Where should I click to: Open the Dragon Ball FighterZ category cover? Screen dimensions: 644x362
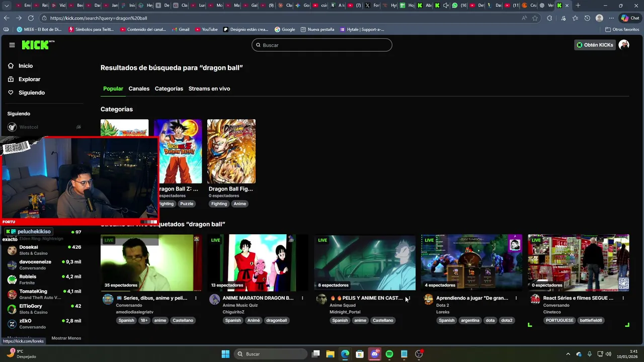coord(231,151)
